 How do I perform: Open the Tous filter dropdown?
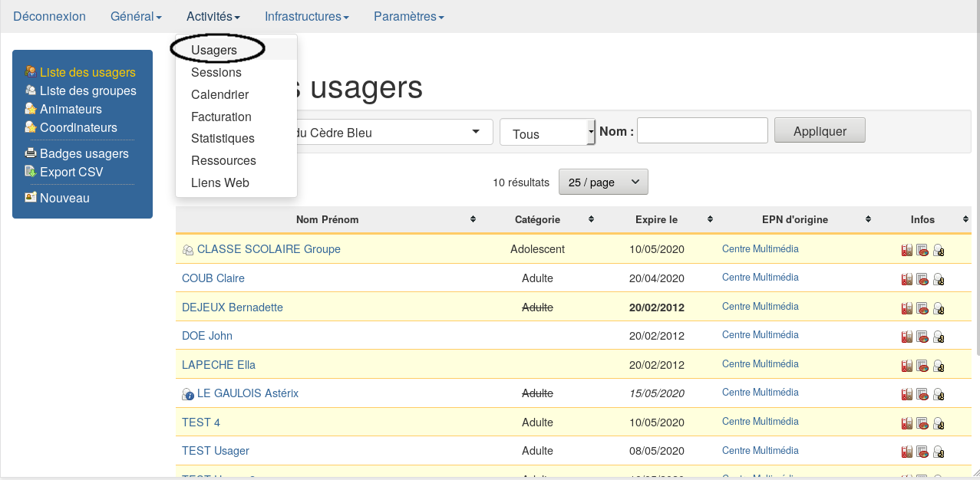(x=547, y=133)
